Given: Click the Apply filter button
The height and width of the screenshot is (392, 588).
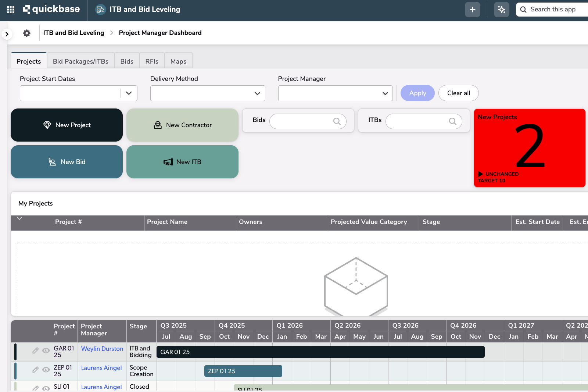Looking at the screenshot, I should (417, 93).
